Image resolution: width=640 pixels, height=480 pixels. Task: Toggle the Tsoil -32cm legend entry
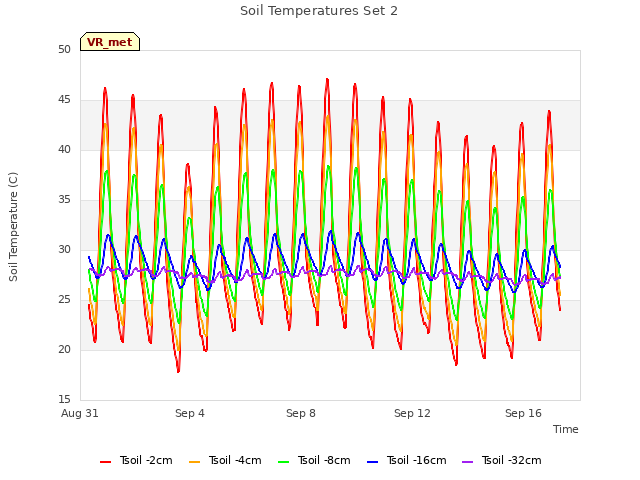pyautogui.click(x=502, y=460)
